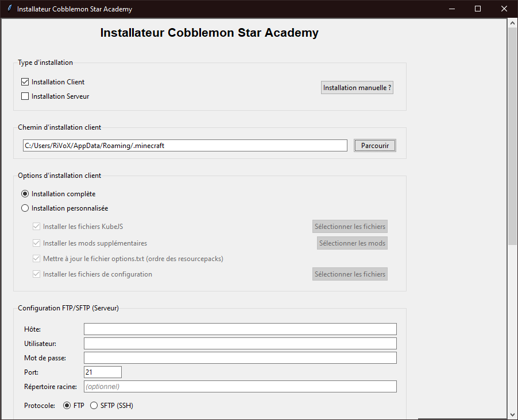Click the Type d'installation group label

(x=45, y=63)
